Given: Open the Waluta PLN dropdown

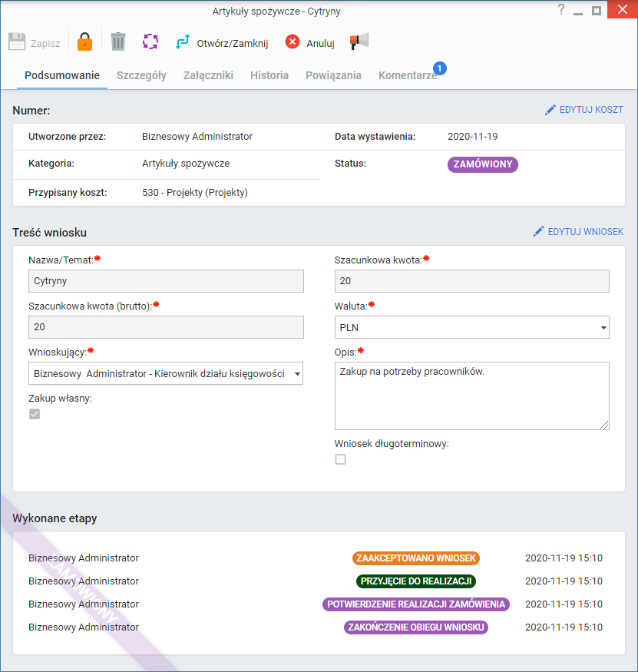Looking at the screenshot, I should click(x=471, y=327).
